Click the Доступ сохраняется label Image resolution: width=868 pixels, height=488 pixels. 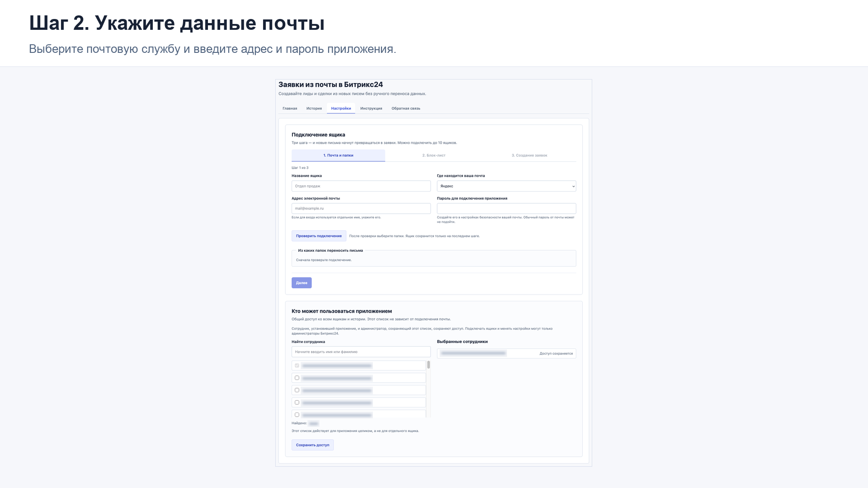556,354
